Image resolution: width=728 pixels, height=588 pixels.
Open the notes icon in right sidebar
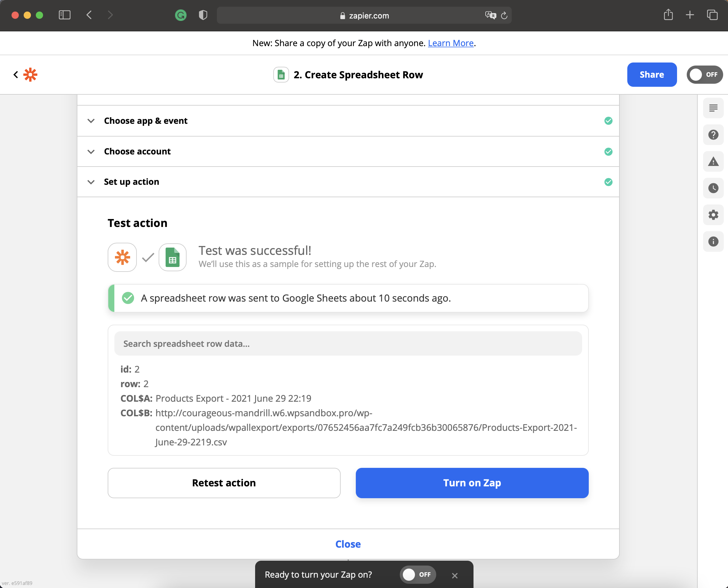[713, 108]
